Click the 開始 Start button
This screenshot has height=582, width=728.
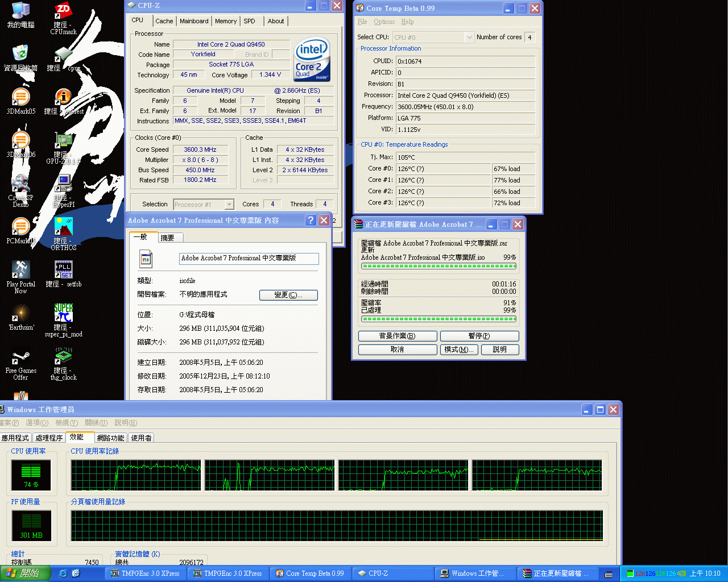25,573
